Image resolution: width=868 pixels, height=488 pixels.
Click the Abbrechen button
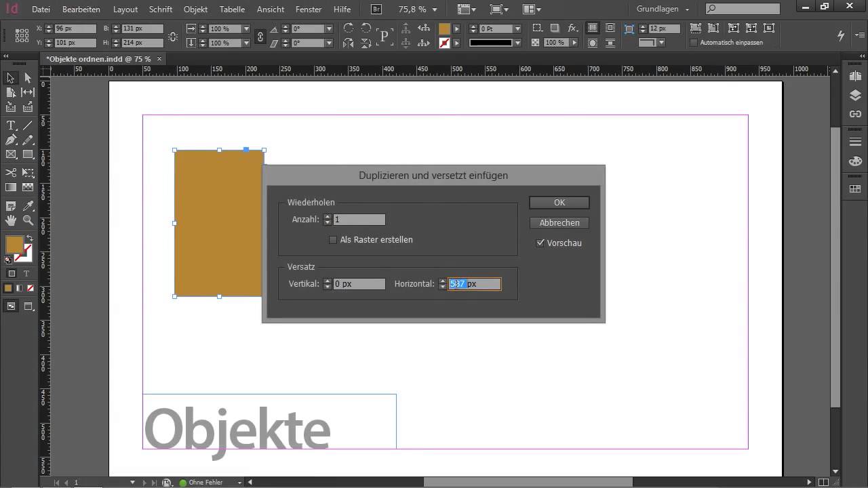[559, 223]
